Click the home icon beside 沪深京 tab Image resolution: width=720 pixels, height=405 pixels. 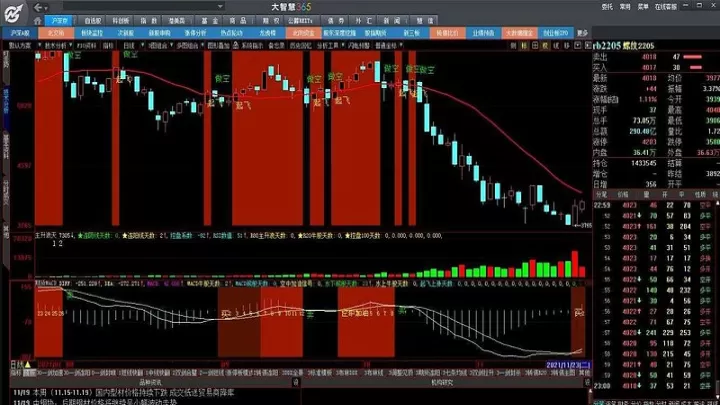click(x=38, y=21)
